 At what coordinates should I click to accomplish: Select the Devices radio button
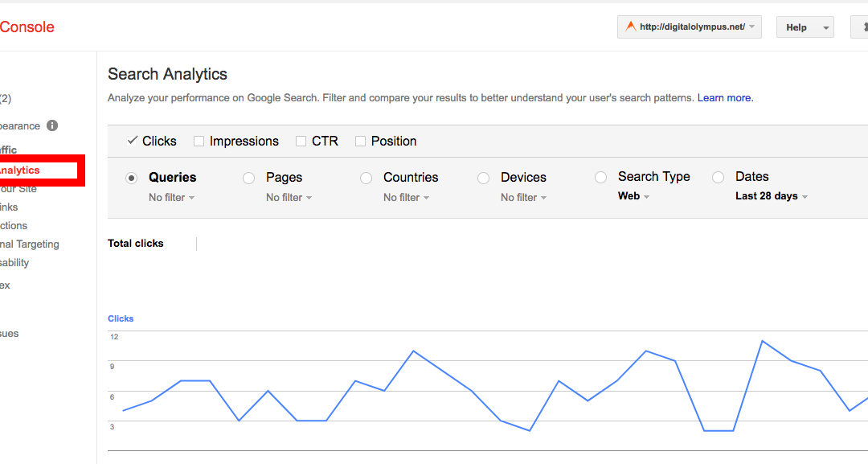[483, 178]
